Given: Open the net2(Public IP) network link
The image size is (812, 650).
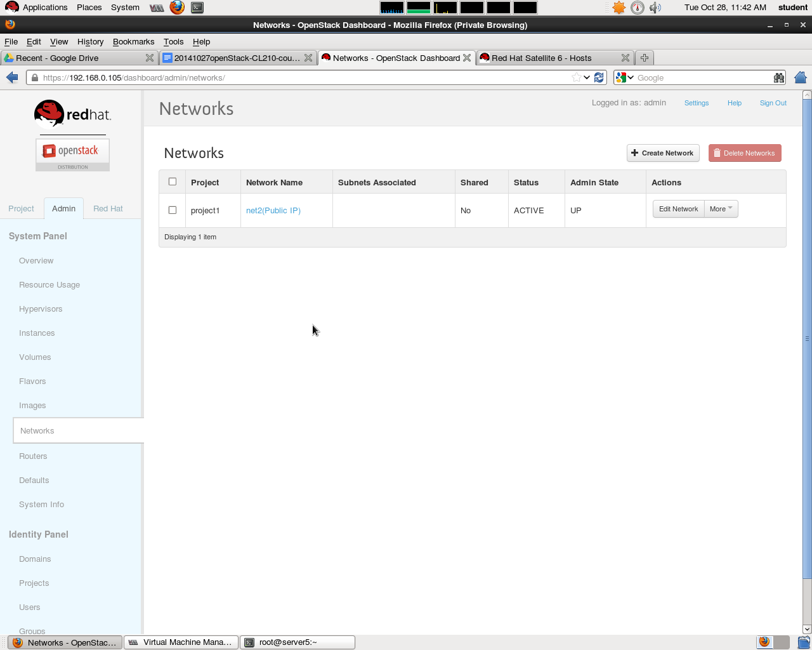Looking at the screenshot, I should 273,210.
